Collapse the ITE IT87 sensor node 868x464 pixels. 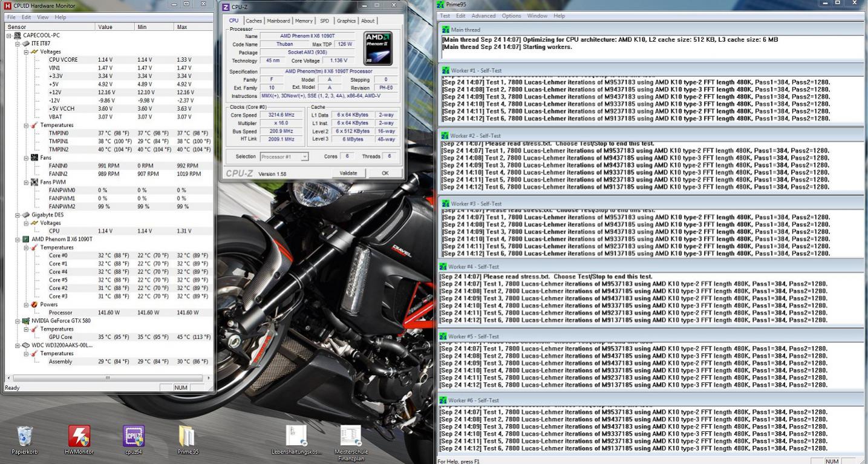(18, 44)
